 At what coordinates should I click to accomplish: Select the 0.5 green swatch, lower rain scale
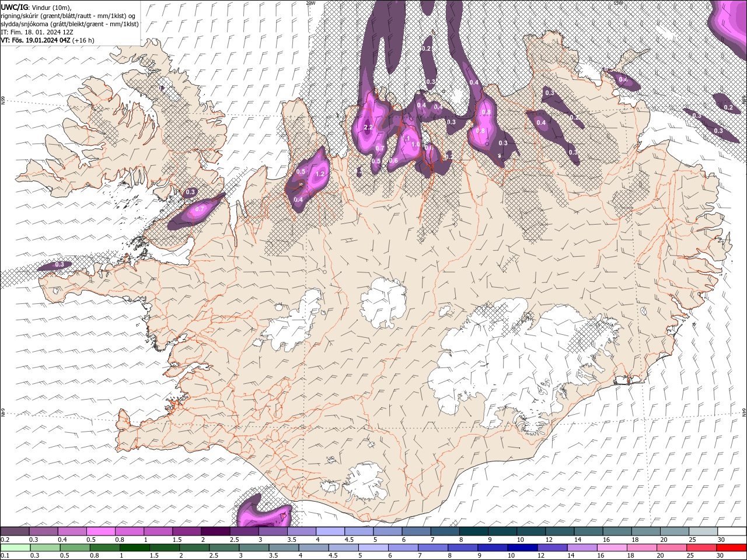pos(75,548)
